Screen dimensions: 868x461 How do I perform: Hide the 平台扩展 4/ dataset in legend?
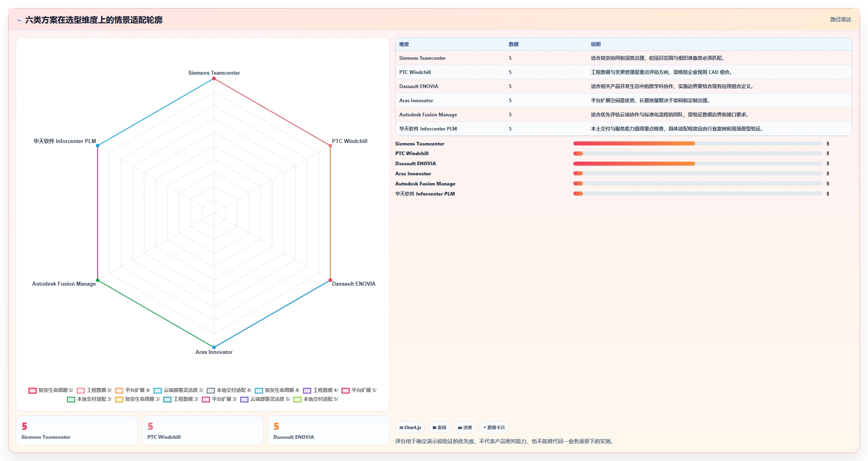point(132,390)
